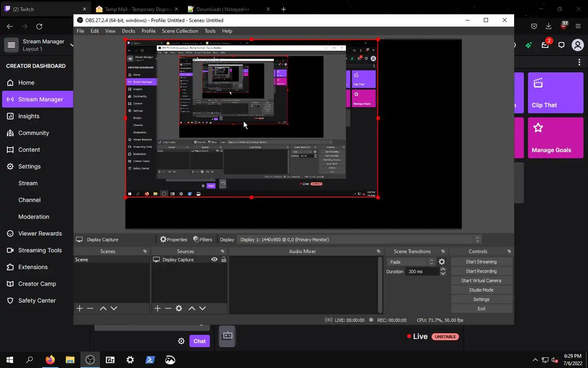The width and height of the screenshot is (588, 368).
Task: Pop out the Audio Mixer dock
Action: (379, 251)
